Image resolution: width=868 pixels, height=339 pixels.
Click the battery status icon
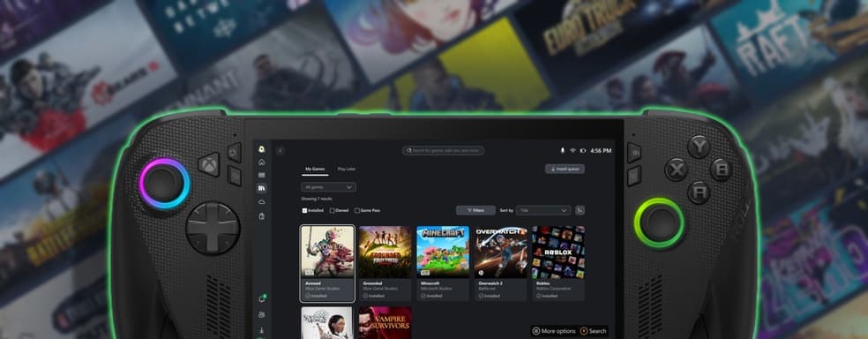pyautogui.click(x=583, y=151)
